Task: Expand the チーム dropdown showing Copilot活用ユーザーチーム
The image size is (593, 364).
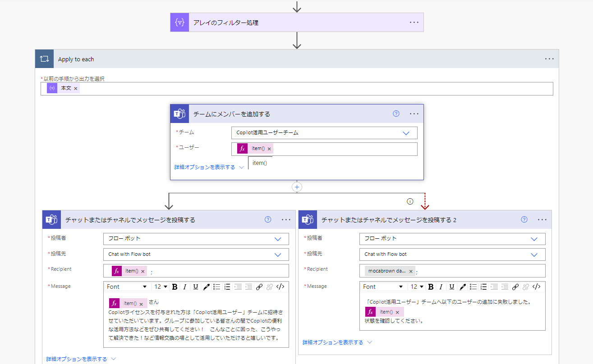Action: [x=406, y=133]
